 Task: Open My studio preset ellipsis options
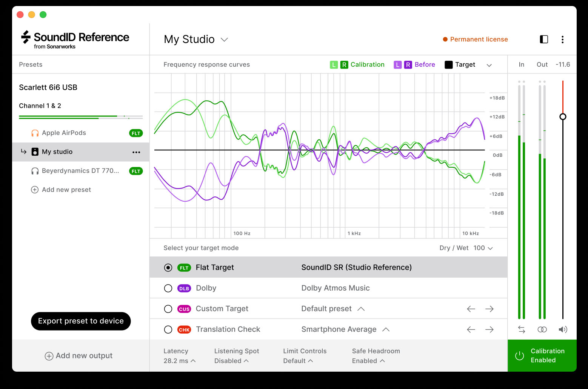pos(136,152)
